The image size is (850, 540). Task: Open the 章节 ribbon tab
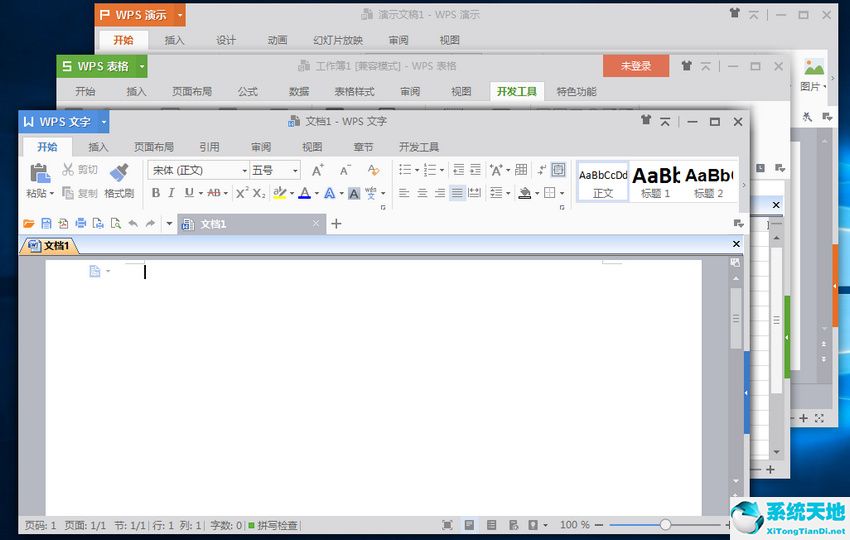coord(363,146)
